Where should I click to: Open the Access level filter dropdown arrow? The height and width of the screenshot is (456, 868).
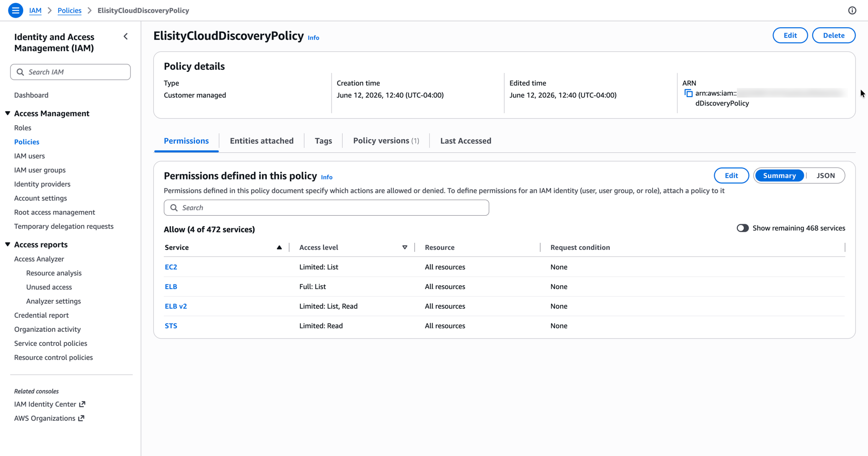pyautogui.click(x=405, y=247)
